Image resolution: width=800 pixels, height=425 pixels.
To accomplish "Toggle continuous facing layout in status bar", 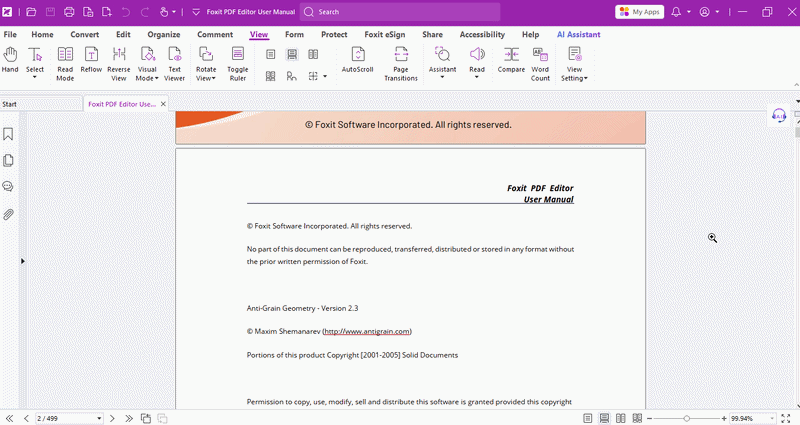I will [x=637, y=418].
